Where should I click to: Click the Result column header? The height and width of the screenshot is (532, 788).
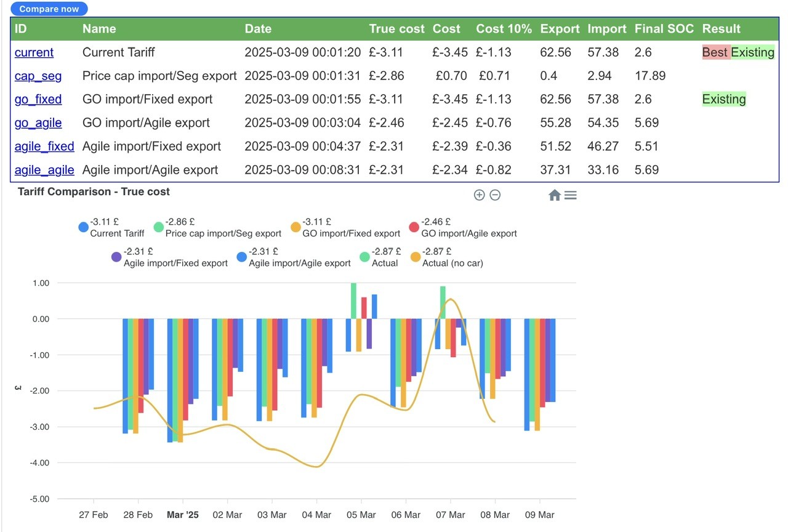point(722,29)
